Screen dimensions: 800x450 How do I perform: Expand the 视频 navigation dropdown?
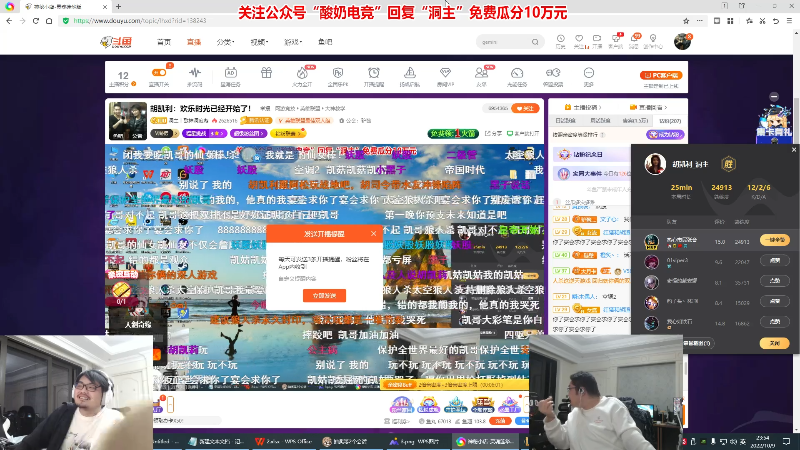tap(259, 42)
